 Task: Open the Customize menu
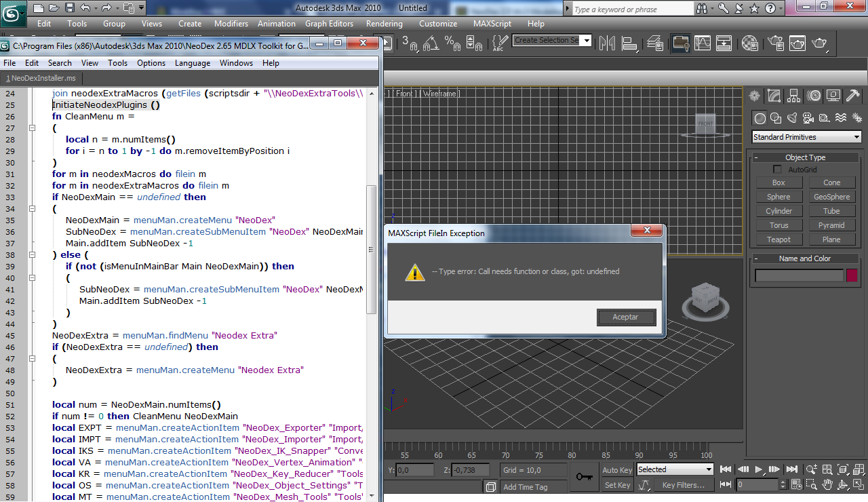438,23
